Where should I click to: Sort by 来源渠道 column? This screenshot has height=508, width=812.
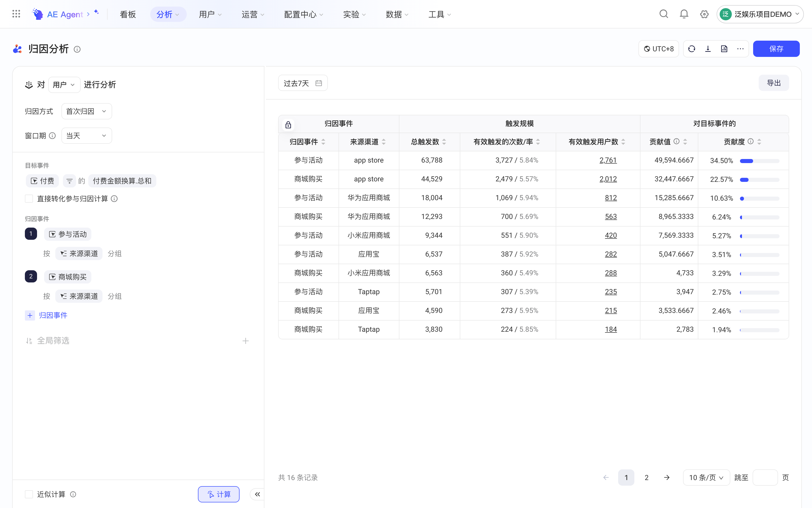[383, 142]
